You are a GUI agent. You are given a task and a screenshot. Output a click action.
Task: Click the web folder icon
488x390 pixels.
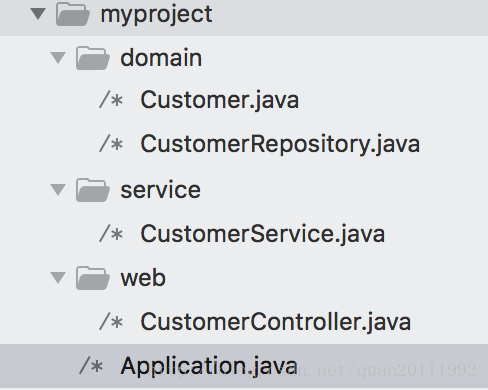click(93, 278)
